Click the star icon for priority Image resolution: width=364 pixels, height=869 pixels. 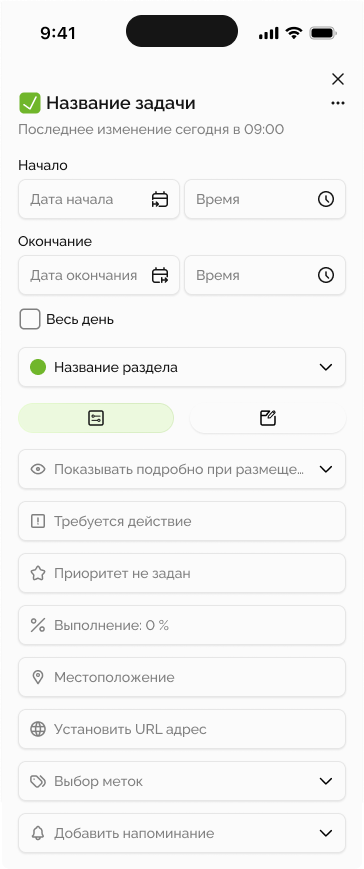[38, 573]
